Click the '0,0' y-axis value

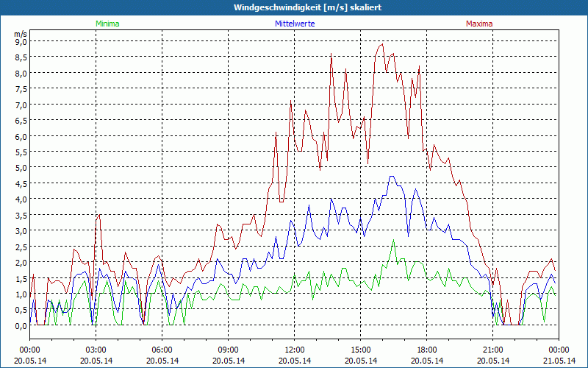[x=21, y=326]
